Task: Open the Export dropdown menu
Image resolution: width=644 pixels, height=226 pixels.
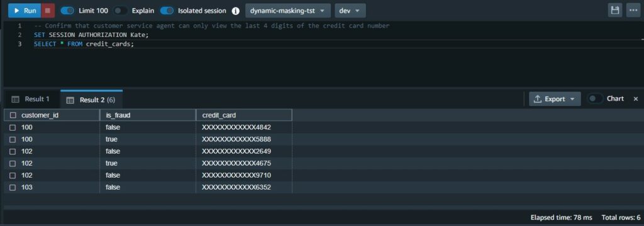Action: [x=555, y=99]
